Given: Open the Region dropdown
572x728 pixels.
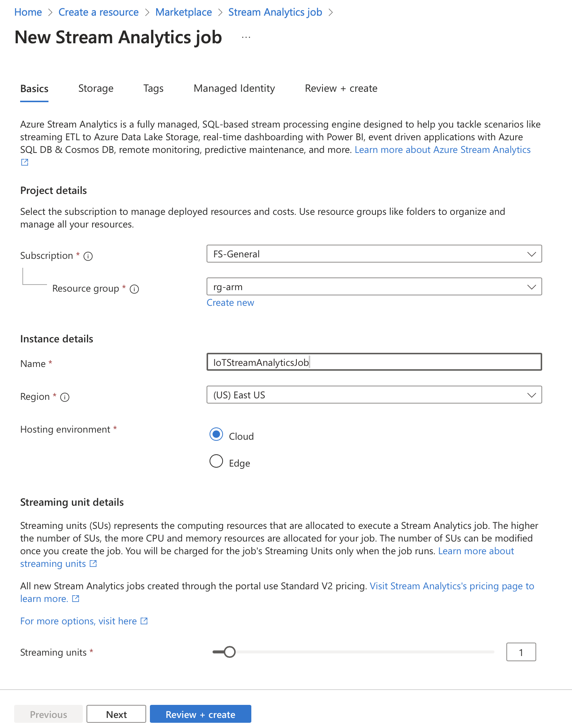Looking at the screenshot, I should (x=374, y=395).
